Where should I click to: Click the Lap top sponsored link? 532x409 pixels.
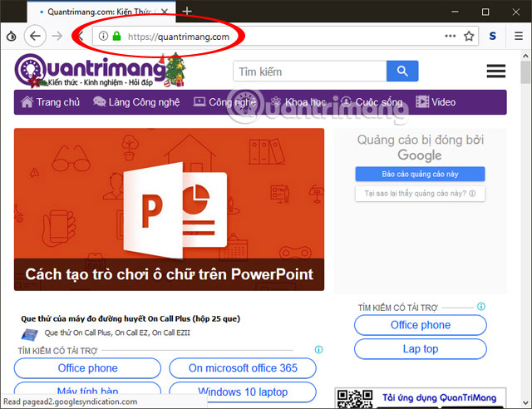(421, 348)
